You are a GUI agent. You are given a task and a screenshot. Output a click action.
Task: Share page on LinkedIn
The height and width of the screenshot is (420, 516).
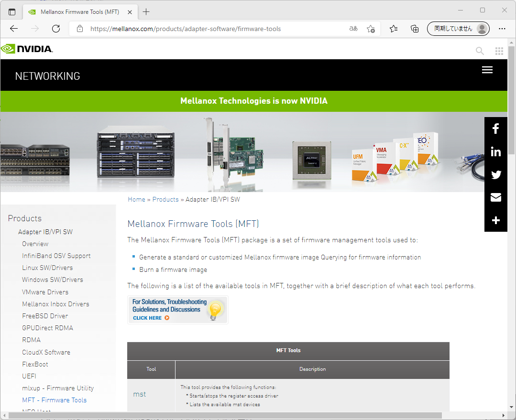click(496, 151)
